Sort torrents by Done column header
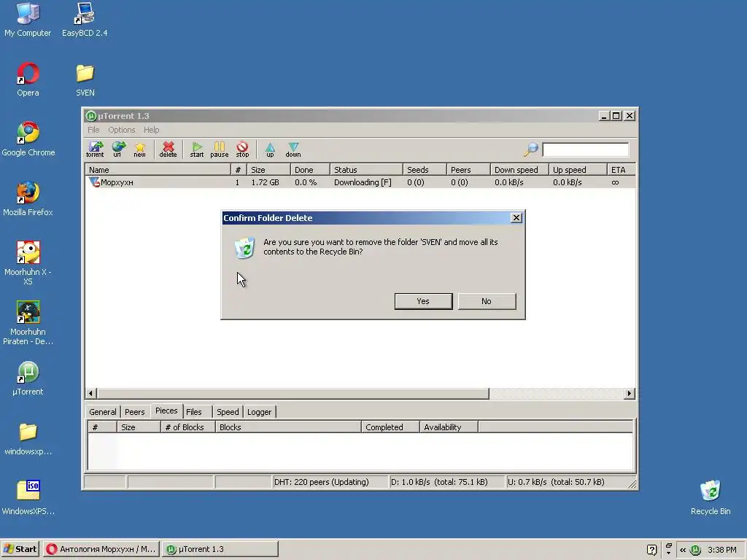The image size is (747, 560). pos(310,169)
